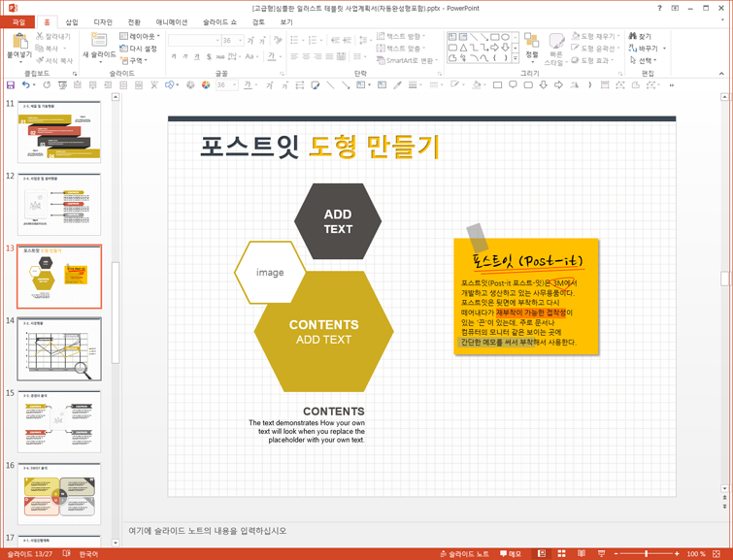Click Replace (바꾸기) button
Screen dimensions: 733x560
click(x=648, y=49)
